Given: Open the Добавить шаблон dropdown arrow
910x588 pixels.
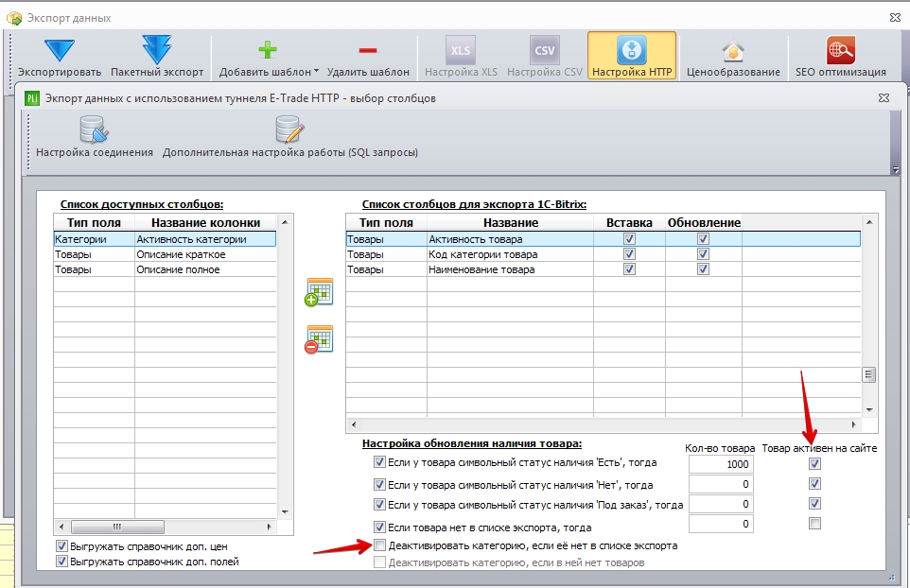Looking at the screenshot, I should 316,71.
